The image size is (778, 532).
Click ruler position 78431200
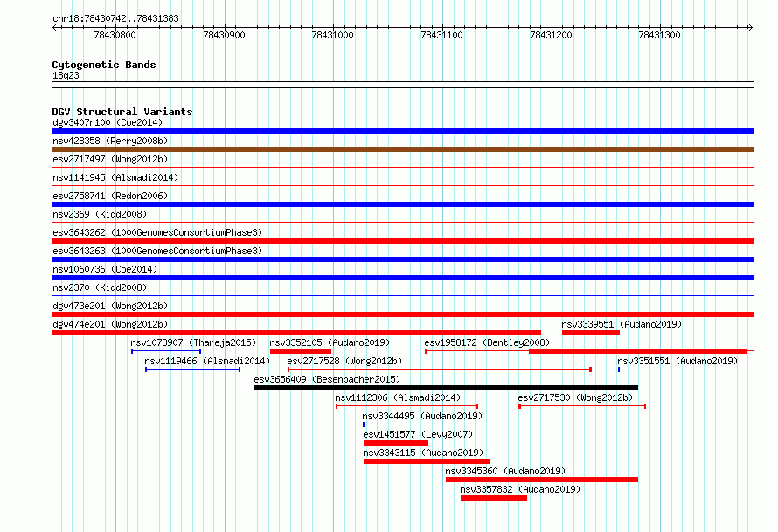[551, 35]
